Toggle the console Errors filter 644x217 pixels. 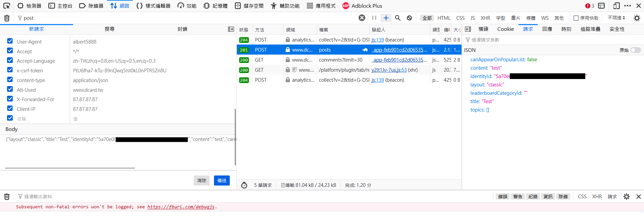click(x=502, y=197)
